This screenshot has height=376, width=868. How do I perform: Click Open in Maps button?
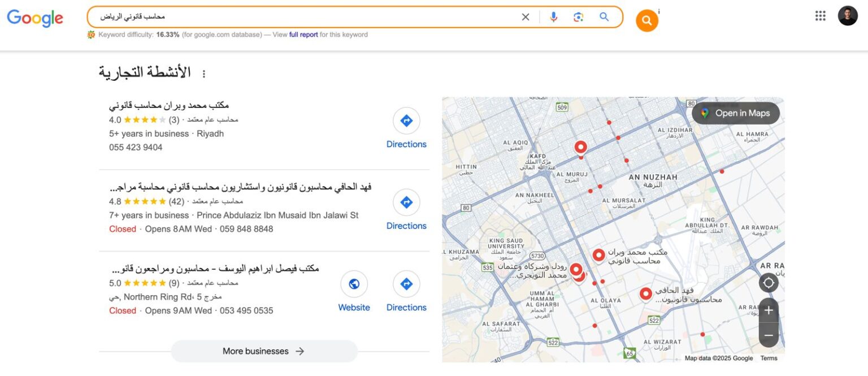point(736,113)
